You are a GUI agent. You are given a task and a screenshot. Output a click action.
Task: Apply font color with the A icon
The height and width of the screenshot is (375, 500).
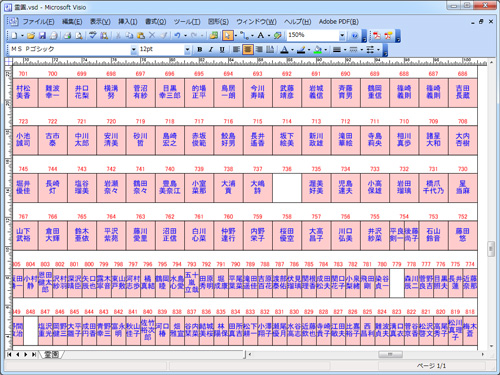point(284,50)
